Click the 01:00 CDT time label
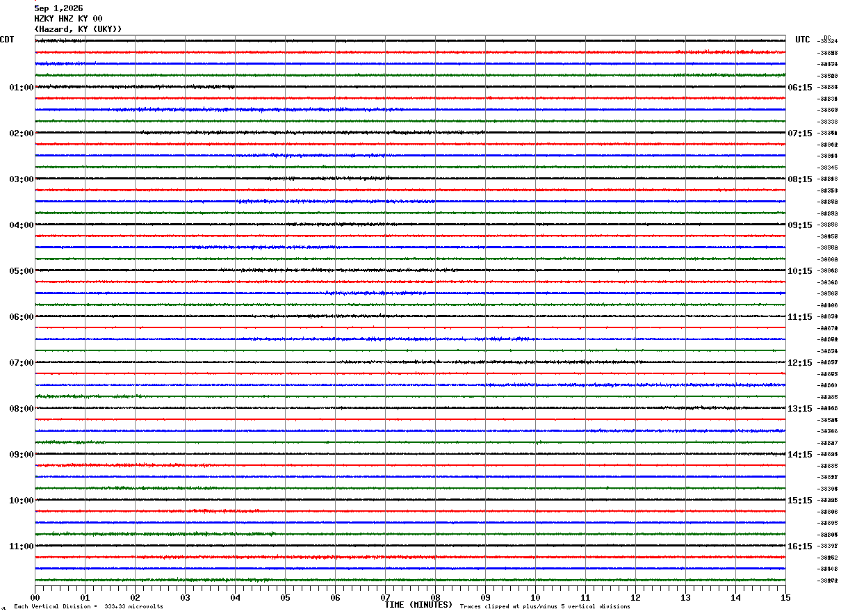Screen dimensions: 841x616 [x=21, y=88]
